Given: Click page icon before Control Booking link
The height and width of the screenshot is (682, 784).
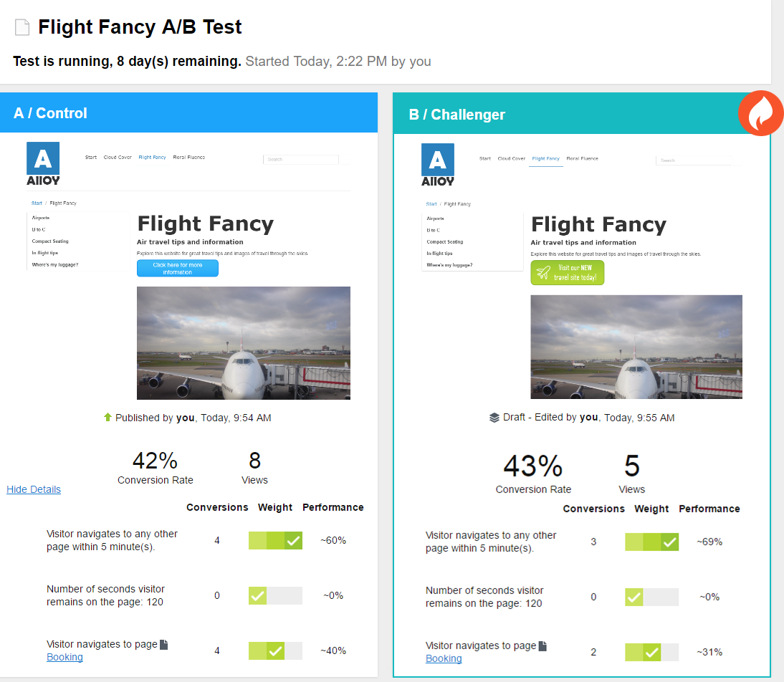Looking at the screenshot, I should 164,644.
